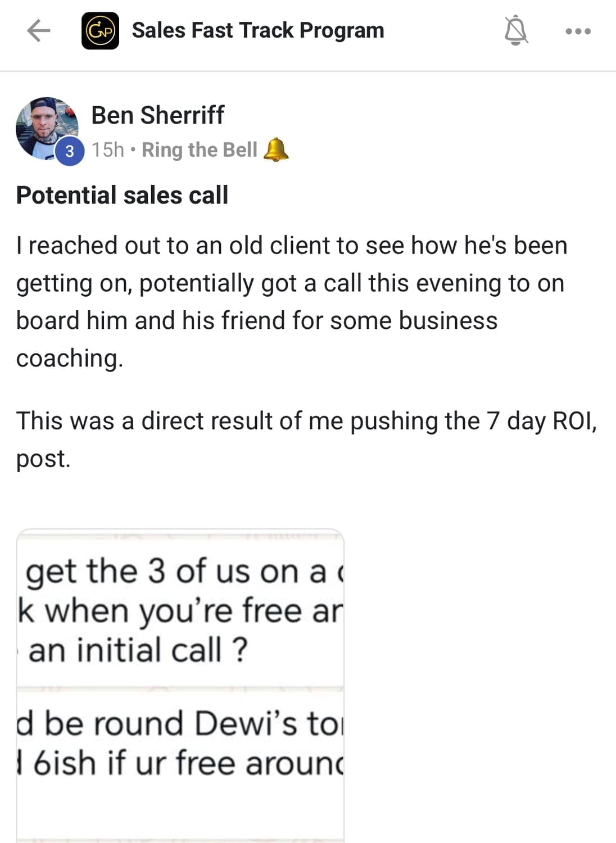Go back using the left arrow
Screen dimensions: 616x843
coord(39,31)
